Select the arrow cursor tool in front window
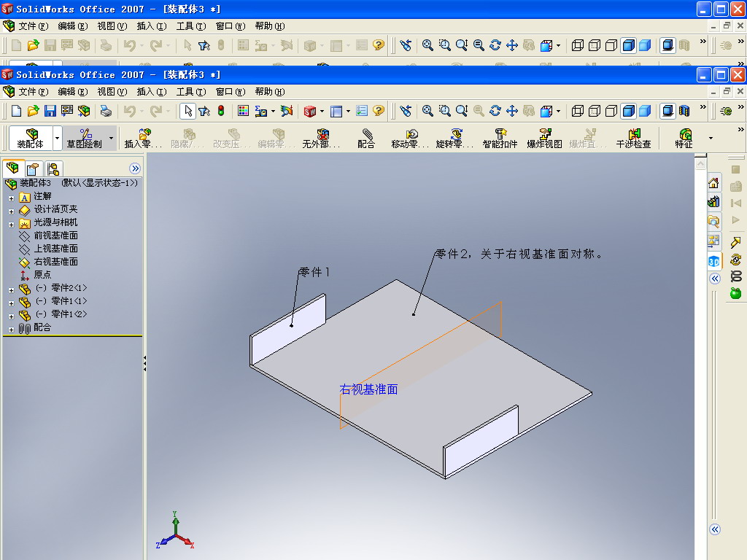 tap(187, 111)
